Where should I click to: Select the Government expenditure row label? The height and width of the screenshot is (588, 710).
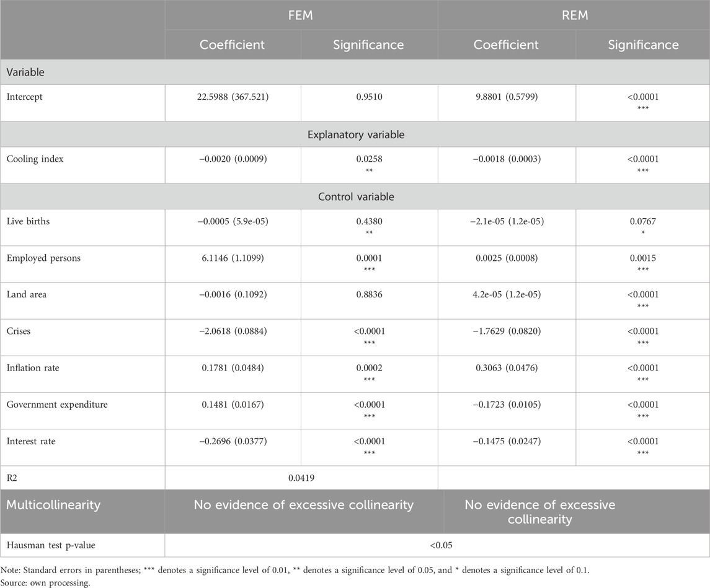(57, 405)
